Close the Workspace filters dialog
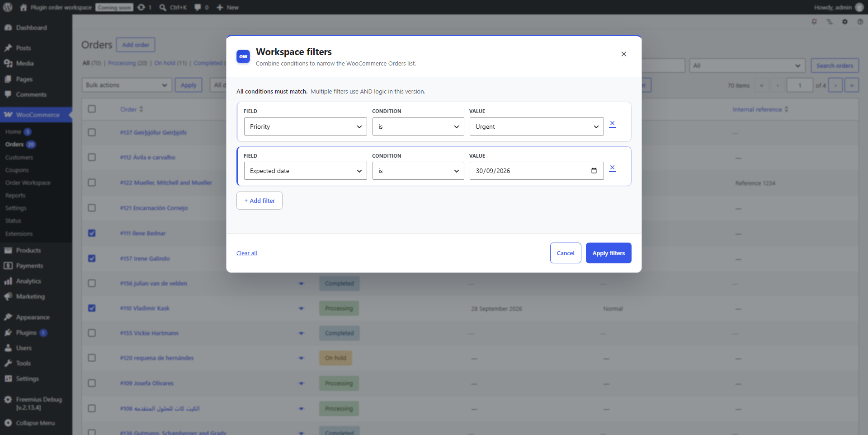Viewport: 868px width, 435px height. pyautogui.click(x=624, y=54)
